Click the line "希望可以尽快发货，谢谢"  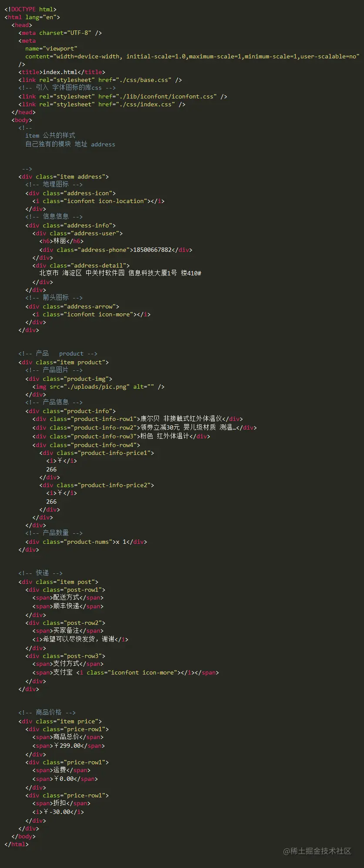coord(80,639)
